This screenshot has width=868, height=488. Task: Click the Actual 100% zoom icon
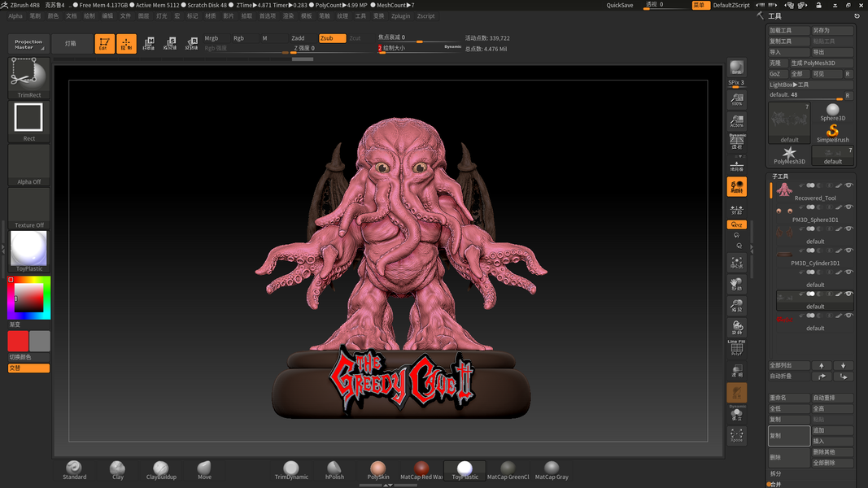coord(736,99)
